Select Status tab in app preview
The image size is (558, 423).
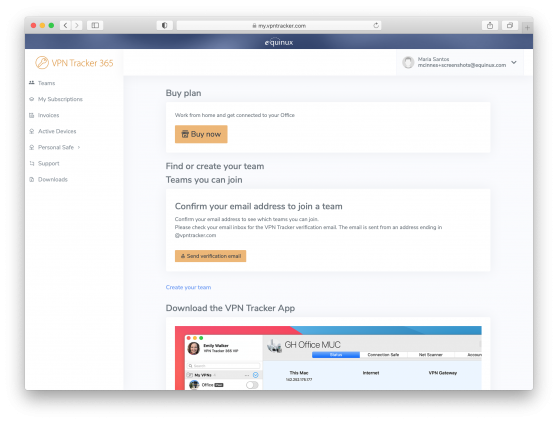point(336,355)
